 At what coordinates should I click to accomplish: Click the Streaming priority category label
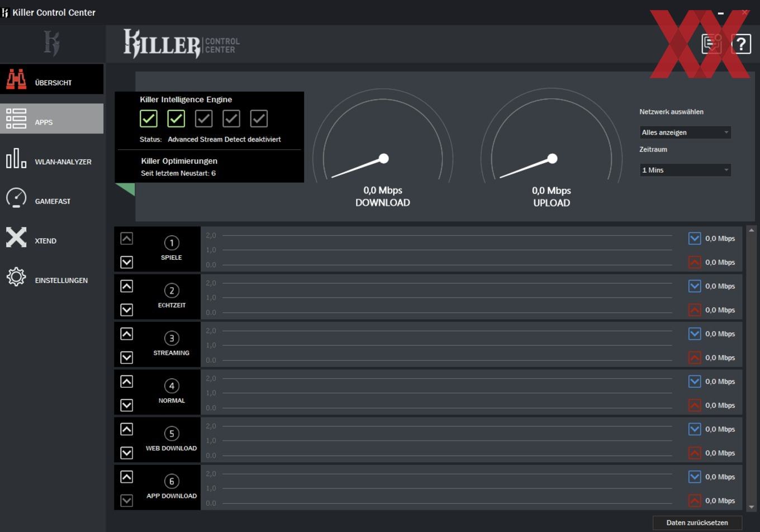coord(172,353)
